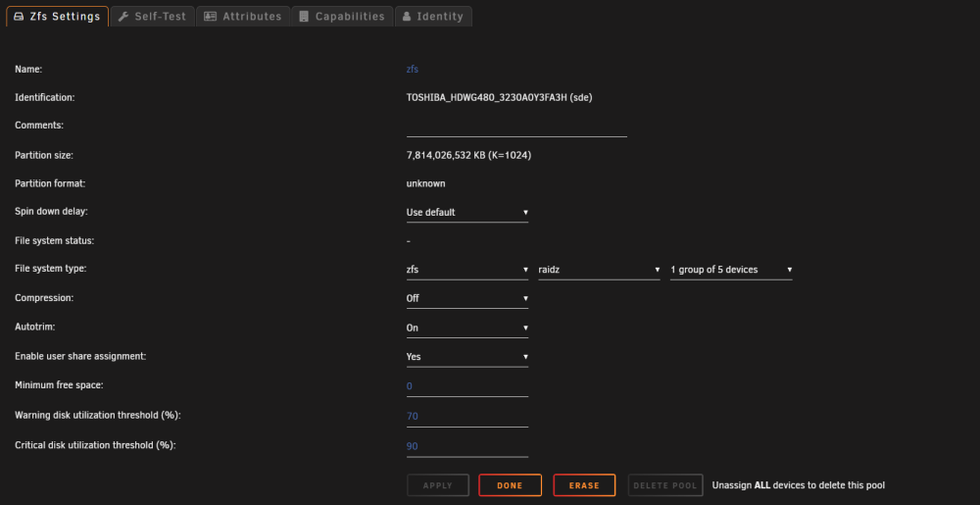Viewport: 980px width, 505px height.
Task: Click the Spin down delay label
Action: (x=51, y=211)
